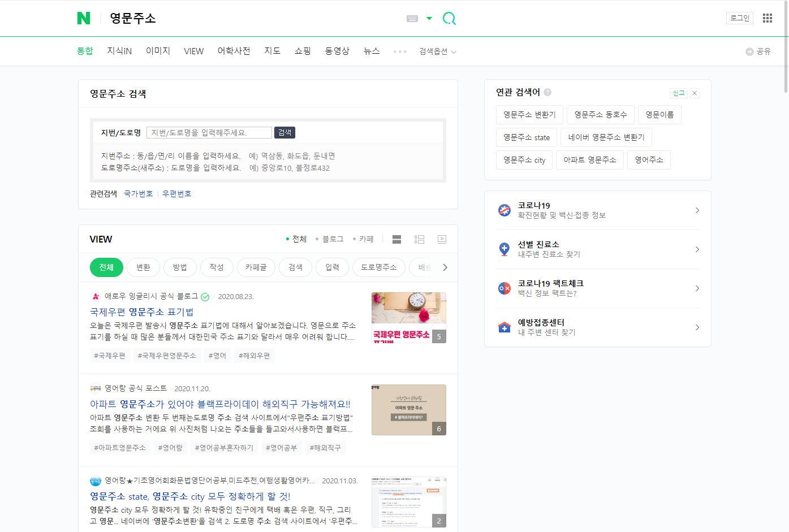
Task: Select the 통합 tab
Action: click(85, 51)
